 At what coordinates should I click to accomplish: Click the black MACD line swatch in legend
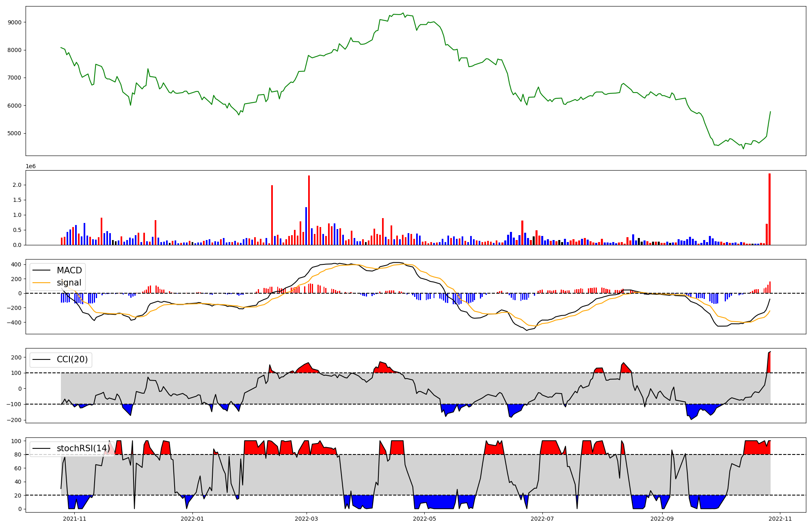click(41, 270)
